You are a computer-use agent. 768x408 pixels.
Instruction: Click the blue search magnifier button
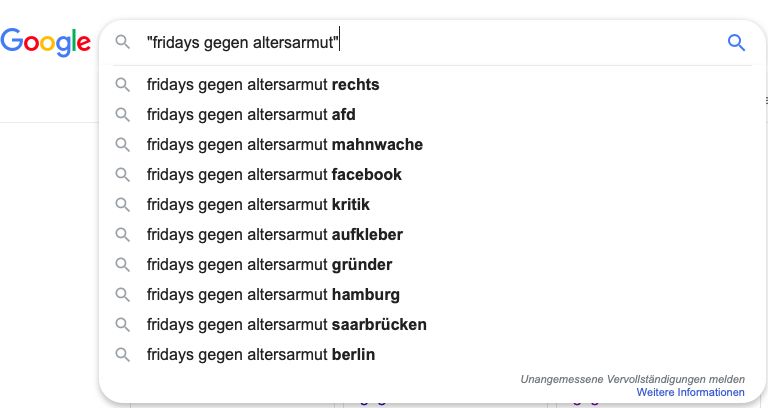click(x=736, y=42)
